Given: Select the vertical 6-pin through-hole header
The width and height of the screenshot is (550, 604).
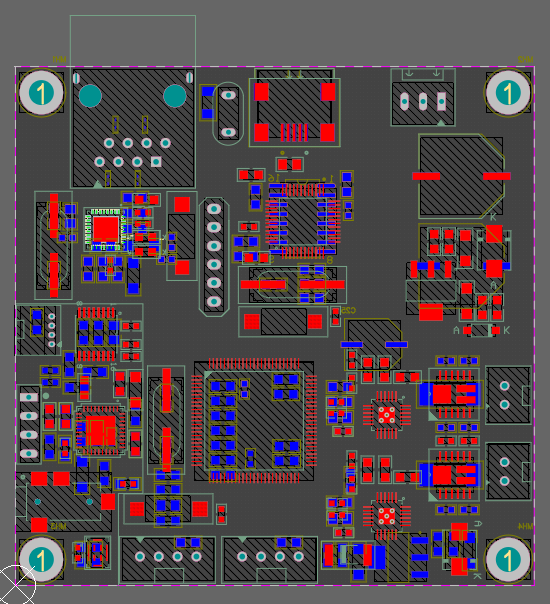Looking at the screenshot, I should click(x=214, y=255).
